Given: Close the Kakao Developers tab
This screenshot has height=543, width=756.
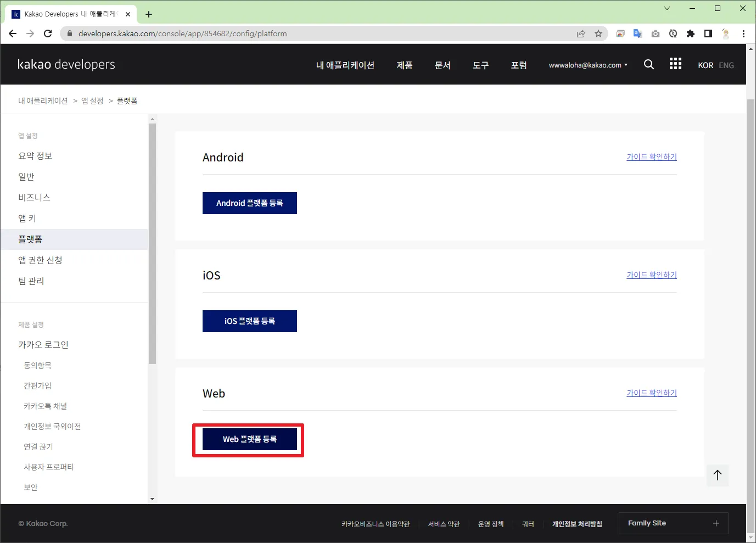Looking at the screenshot, I should coord(128,14).
